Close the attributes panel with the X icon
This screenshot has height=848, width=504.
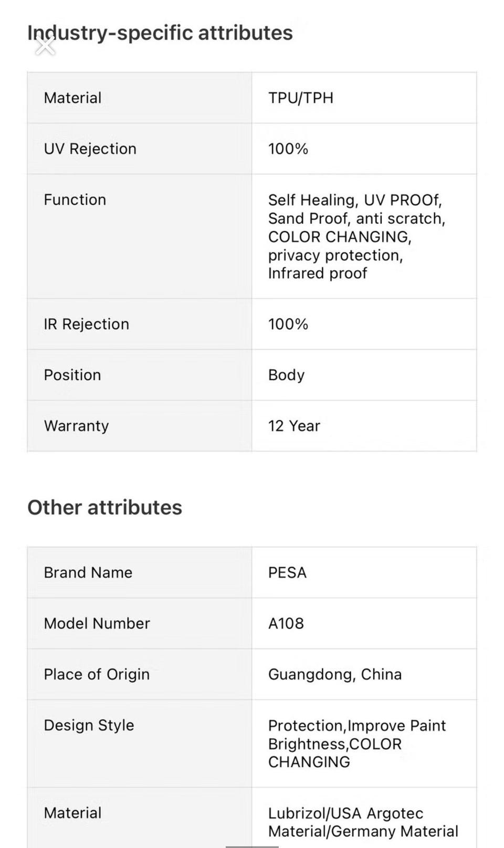tap(45, 46)
